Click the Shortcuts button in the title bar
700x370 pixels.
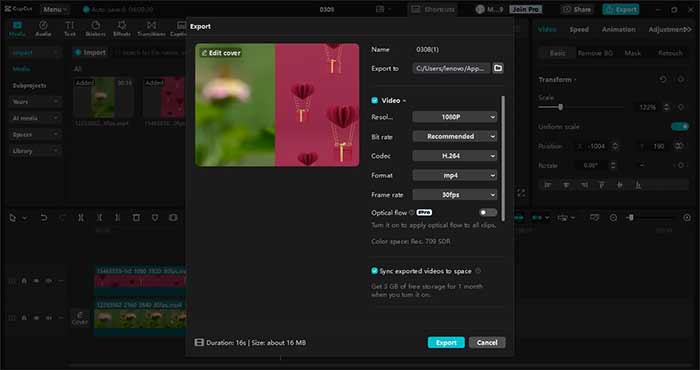[433, 9]
